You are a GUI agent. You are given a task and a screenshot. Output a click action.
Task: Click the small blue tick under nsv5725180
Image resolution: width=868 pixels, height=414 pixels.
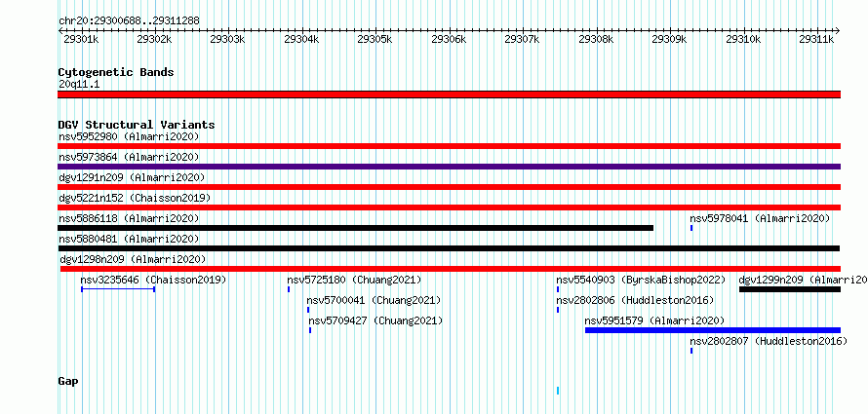[289, 289]
